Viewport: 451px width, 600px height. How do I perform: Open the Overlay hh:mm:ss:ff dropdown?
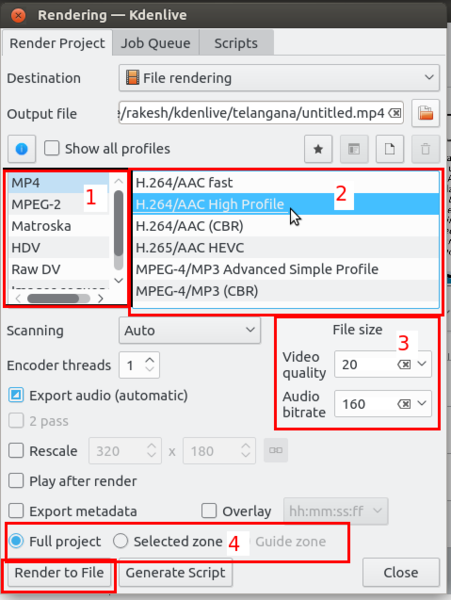336,511
